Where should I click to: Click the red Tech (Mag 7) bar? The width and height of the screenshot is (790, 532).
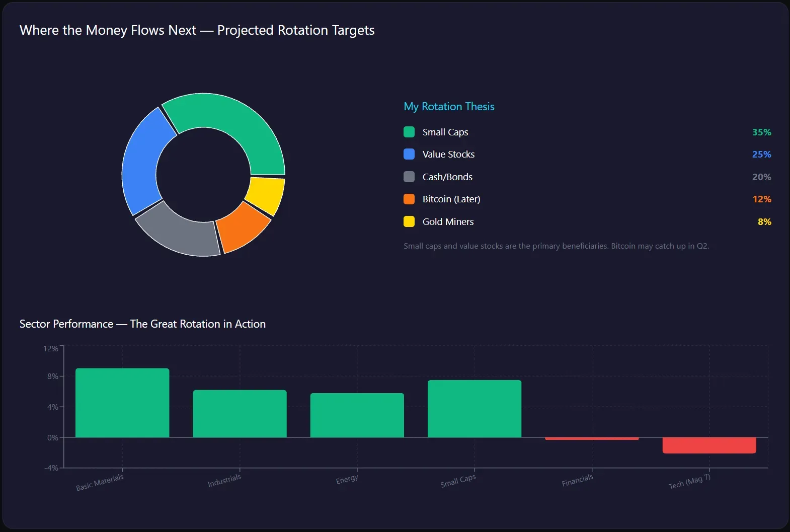pos(709,445)
